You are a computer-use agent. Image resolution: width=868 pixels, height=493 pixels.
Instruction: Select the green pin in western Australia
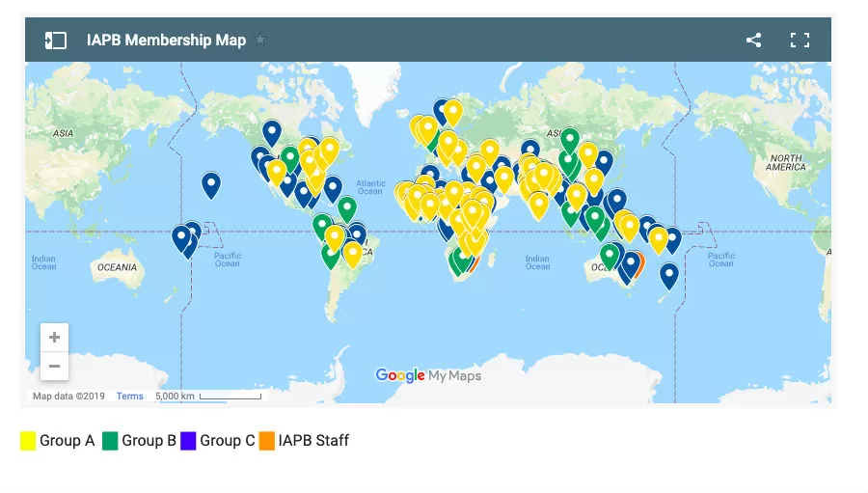pyautogui.click(x=610, y=257)
